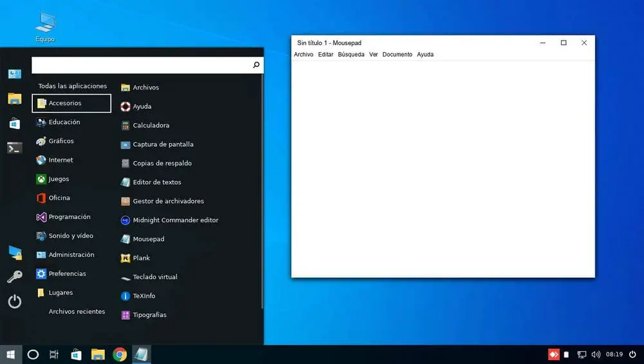Screen dimensions: 644x364
Task: Click the circle search icon on taskbar
Action: click(x=33, y=354)
